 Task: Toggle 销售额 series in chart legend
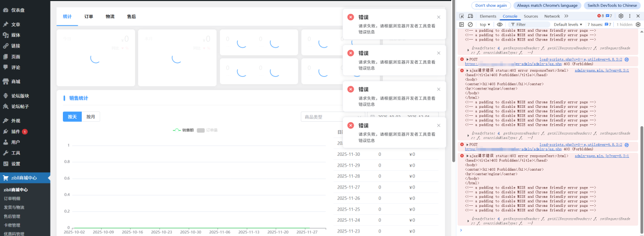183,130
